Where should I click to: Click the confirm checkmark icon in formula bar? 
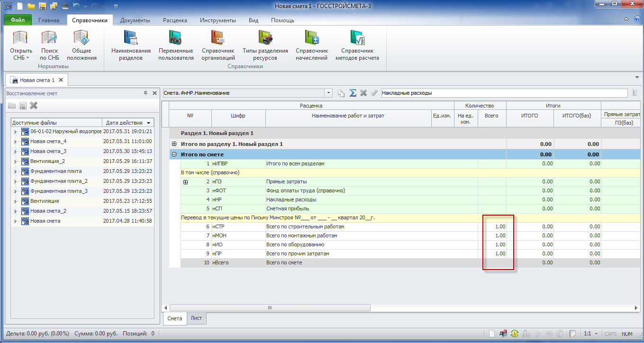tap(374, 93)
